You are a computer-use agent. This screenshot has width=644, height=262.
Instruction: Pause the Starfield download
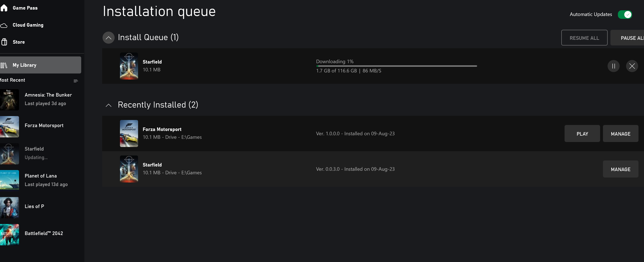[613, 66]
